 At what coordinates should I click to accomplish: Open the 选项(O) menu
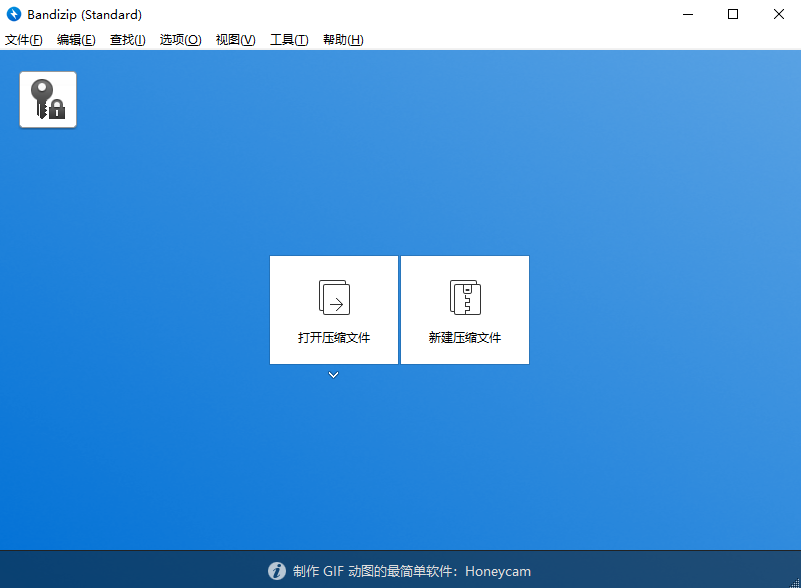180,39
